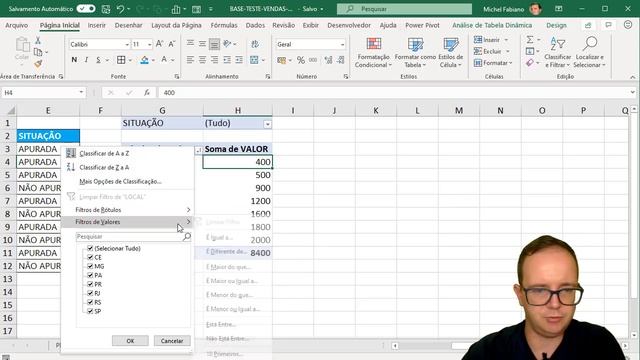This screenshot has width=640, height=360.
Task: Uncheck the RJ checkbox
Action: click(x=90, y=293)
